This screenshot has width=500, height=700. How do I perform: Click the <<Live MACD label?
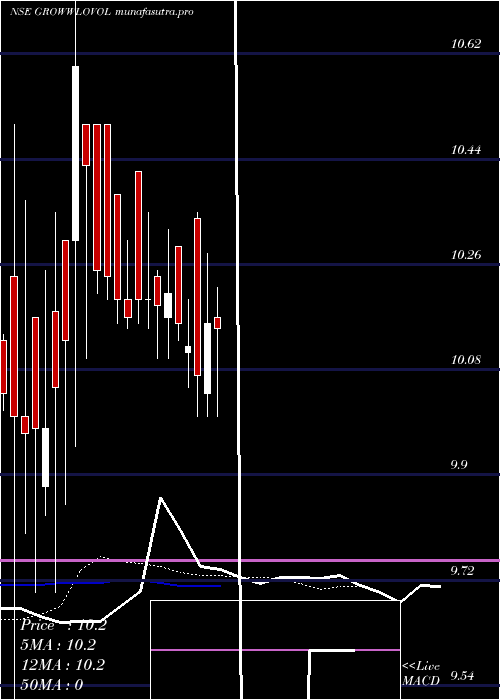pos(421,674)
